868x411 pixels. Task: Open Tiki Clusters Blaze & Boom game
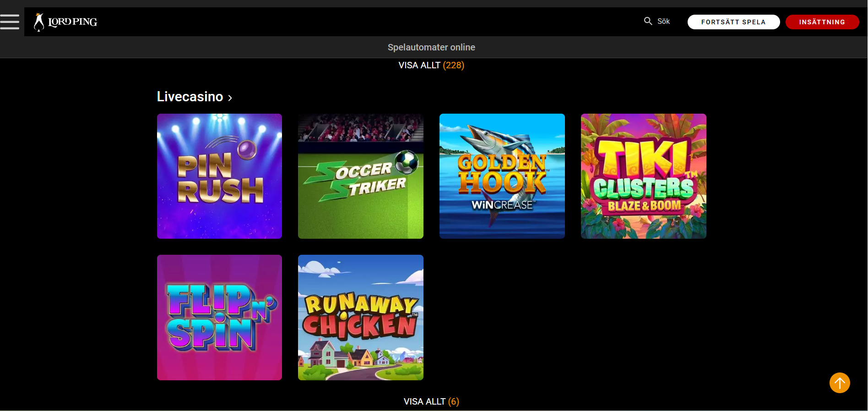tap(644, 176)
